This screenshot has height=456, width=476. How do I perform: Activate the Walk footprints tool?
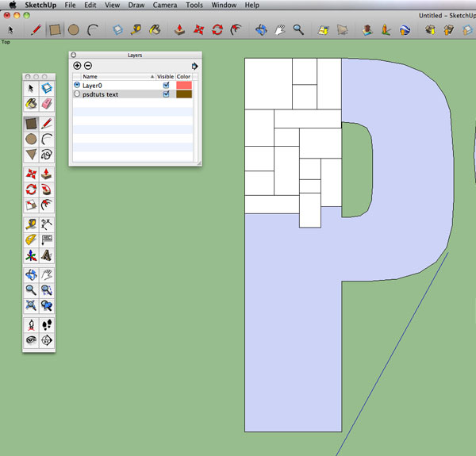point(47,325)
